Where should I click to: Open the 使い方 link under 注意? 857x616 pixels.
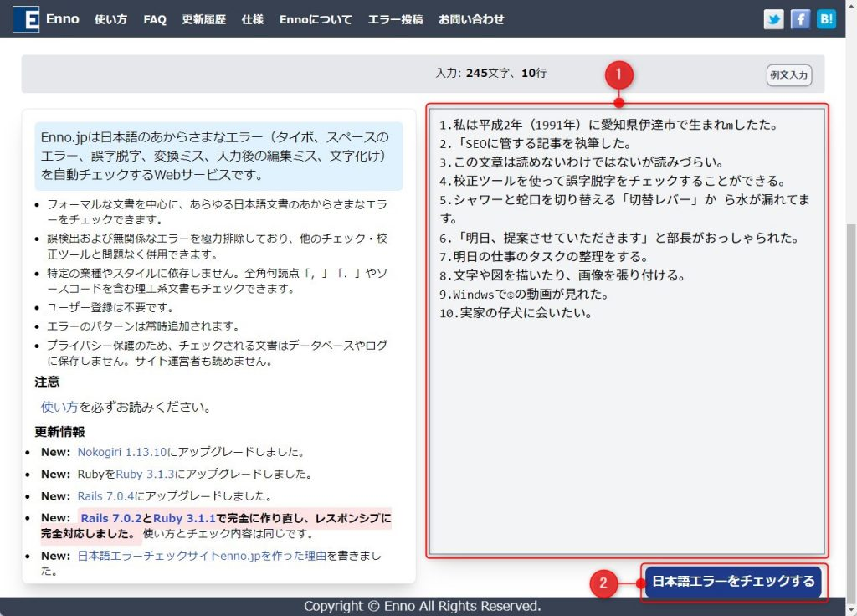[x=59, y=407]
